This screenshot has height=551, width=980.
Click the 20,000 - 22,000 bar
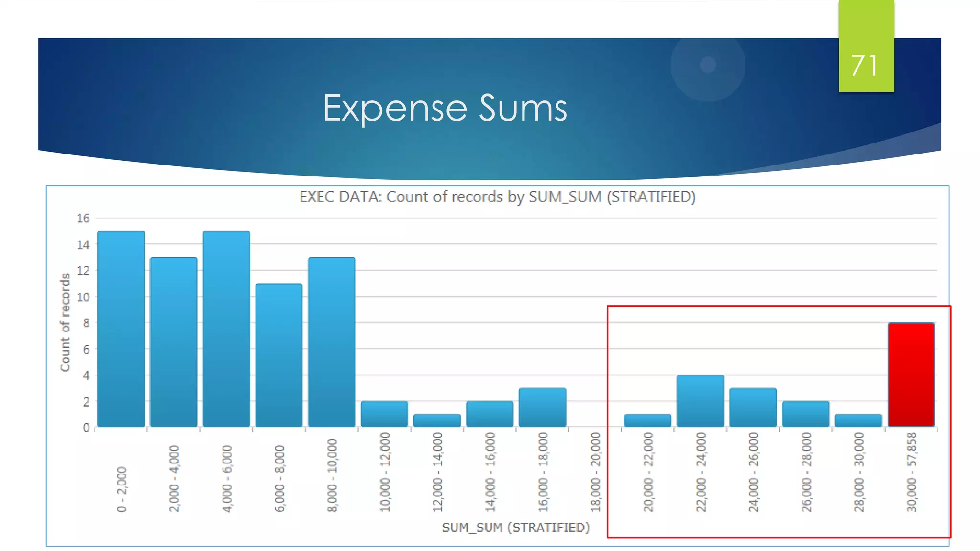pyautogui.click(x=647, y=421)
